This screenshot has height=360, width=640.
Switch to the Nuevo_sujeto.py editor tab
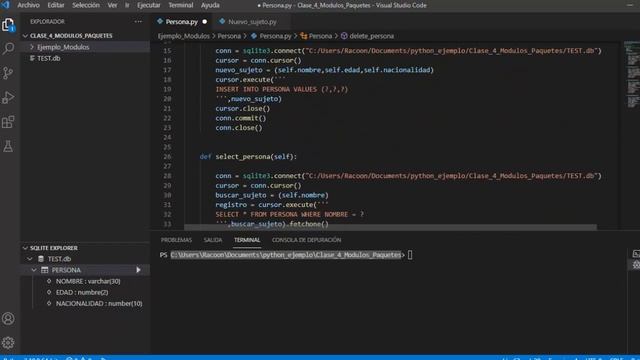[x=252, y=22]
